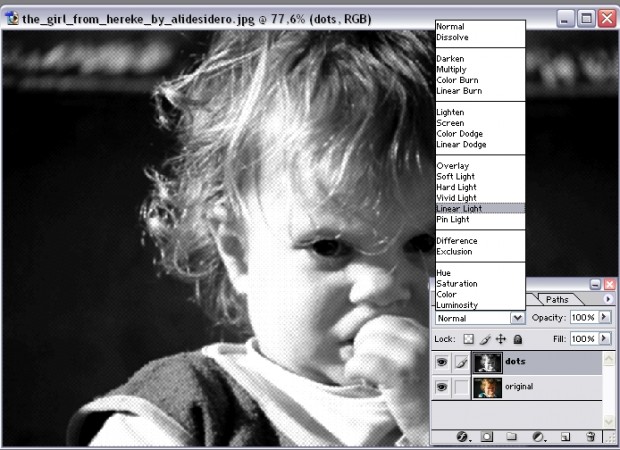Open the Fill slider arrow
The width and height of the screenshot is (620, 450).
pos(604,338)
